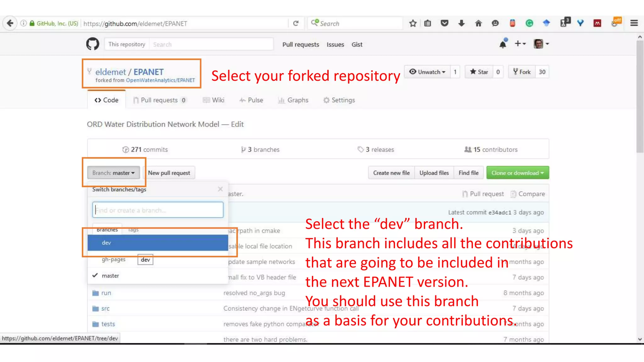Click New pull request button
The image size is (644, 362).
coord(169,173)
